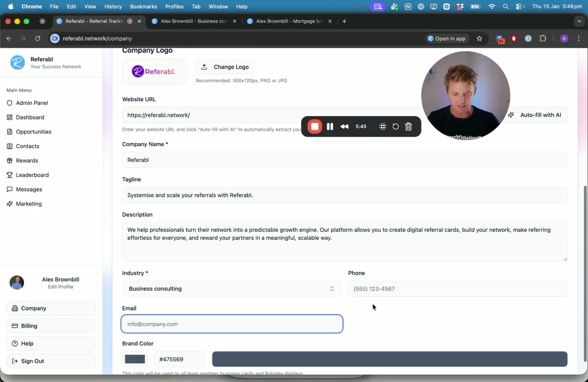Click the Open in app button
The width and height of the screenshot is (588, 382).
[x=447, y=38]
